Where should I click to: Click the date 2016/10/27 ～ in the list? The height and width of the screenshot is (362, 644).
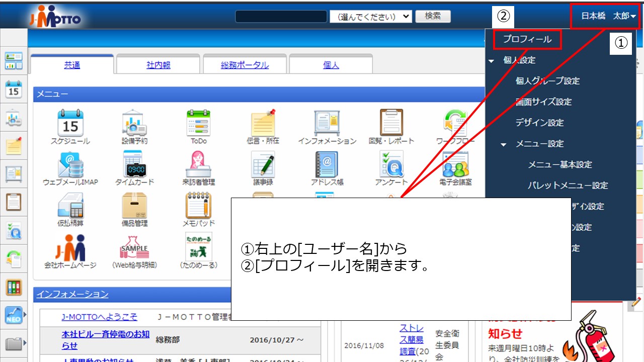277,340
